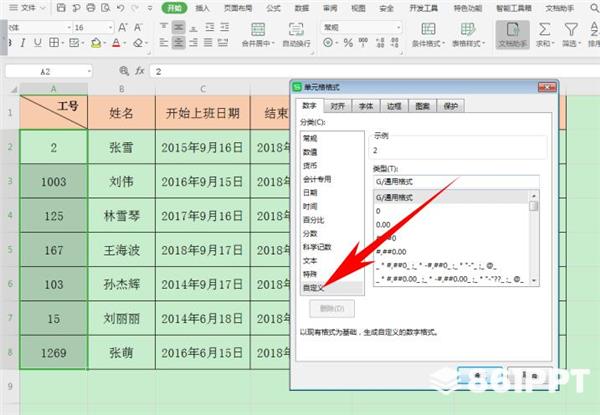This screenshot has height=415, width=600.
Task: Expand the quick access toolbar customize arrow
Action: pos(150,8)
